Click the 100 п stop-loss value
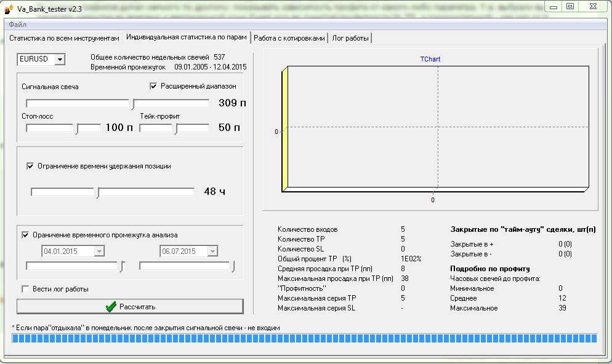Screen dimensions: 612x364 [119, 127]
